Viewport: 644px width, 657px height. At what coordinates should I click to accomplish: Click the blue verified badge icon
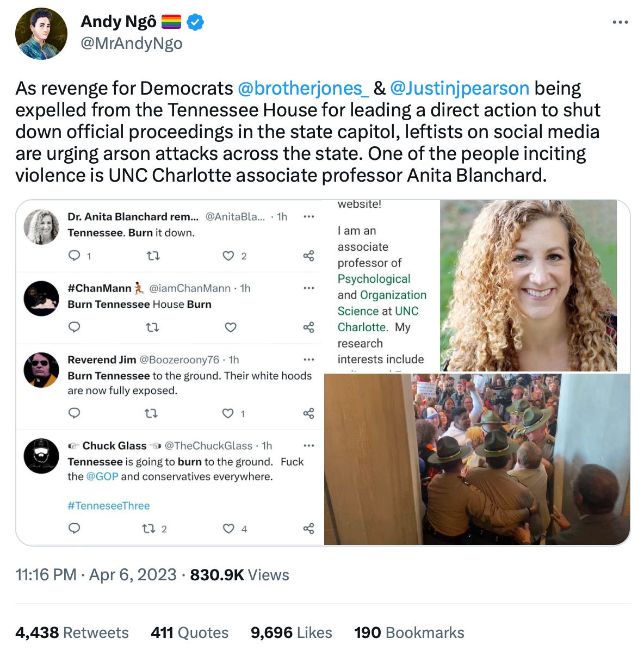click(196, 22)
